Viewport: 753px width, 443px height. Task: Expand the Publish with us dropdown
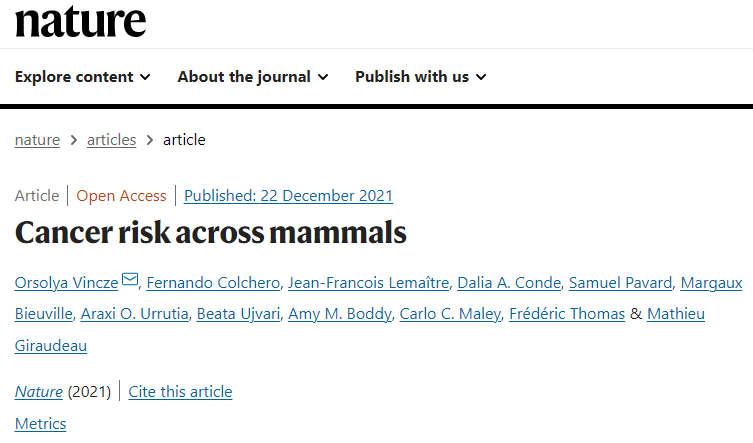click(x=420, y=77)
